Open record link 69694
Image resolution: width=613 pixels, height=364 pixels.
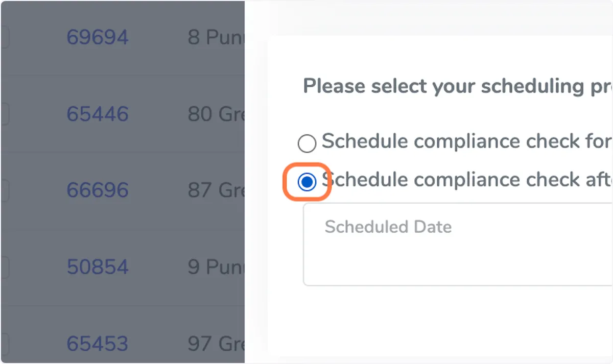98,37
